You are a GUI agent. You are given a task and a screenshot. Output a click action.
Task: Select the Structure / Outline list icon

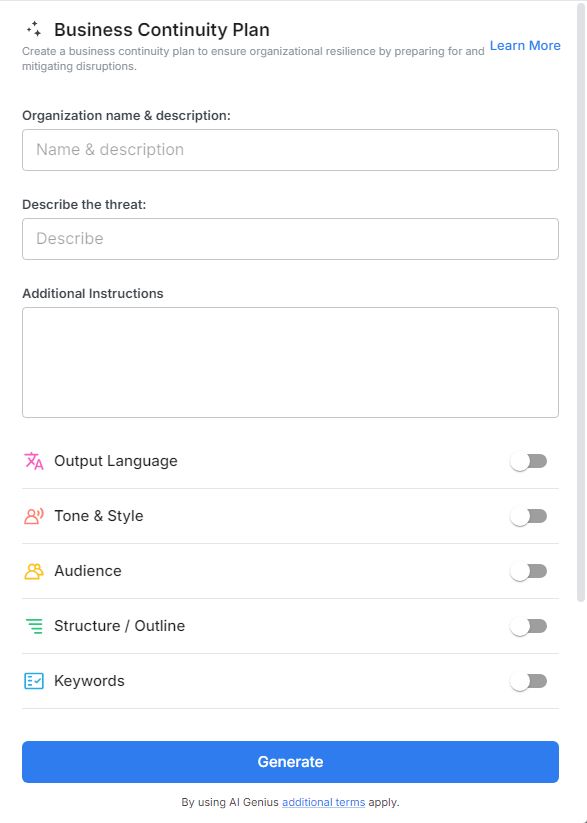point(32,625)
